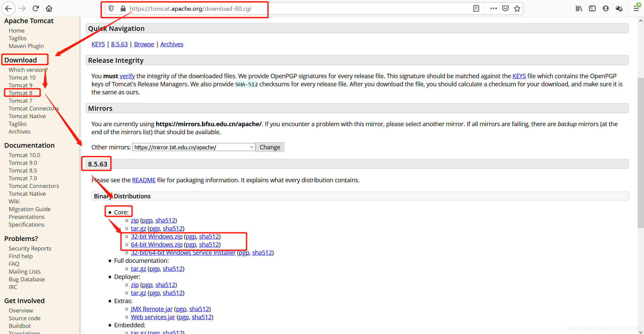Open the Firefox account avatar icon
The image size is (644, 334).
[x=606, y=8]
